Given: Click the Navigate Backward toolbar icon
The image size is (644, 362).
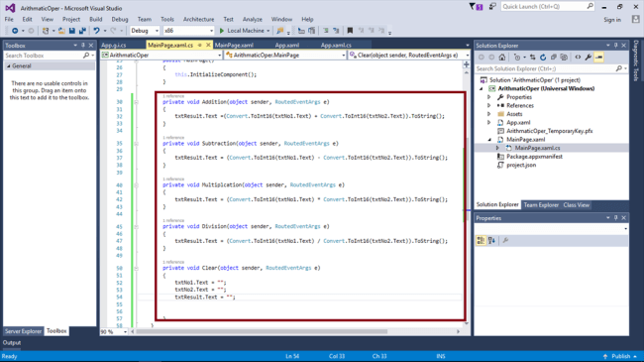Looking at the screenshot, I should click(x=15, y=31).
